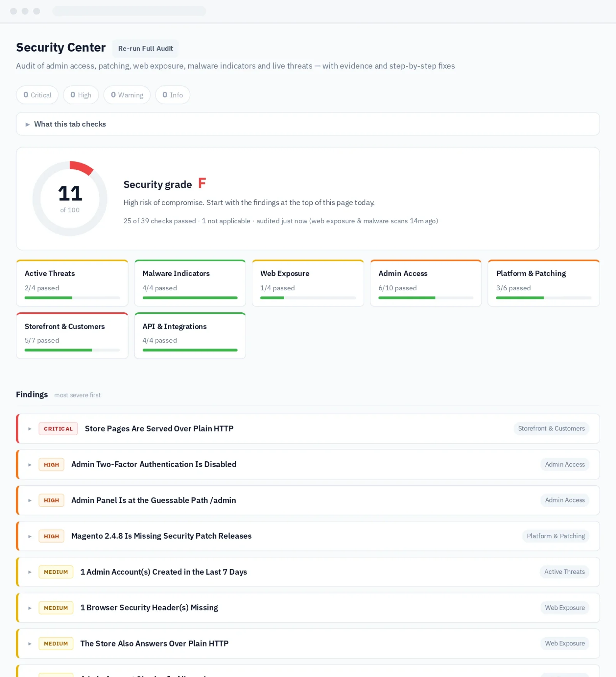Click Web Exposure tag on Browser Security Header row
Screen dimensions: 616x677
[565, 608]
